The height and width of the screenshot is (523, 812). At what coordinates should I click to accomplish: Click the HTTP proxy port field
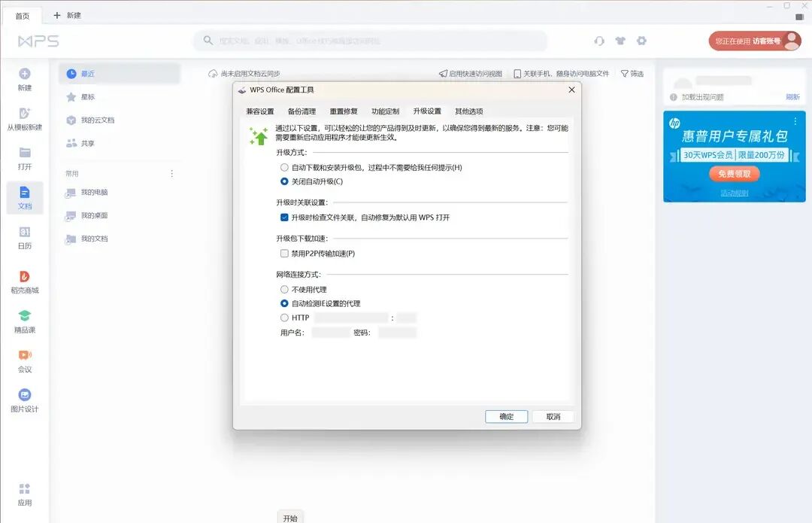click(407, 318)
